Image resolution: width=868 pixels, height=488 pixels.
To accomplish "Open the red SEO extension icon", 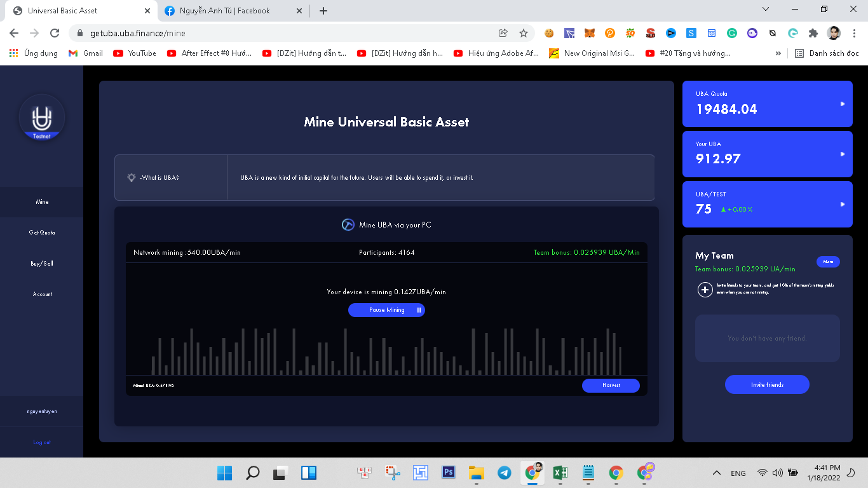I will pyautogui.click(x=651, y=33).
